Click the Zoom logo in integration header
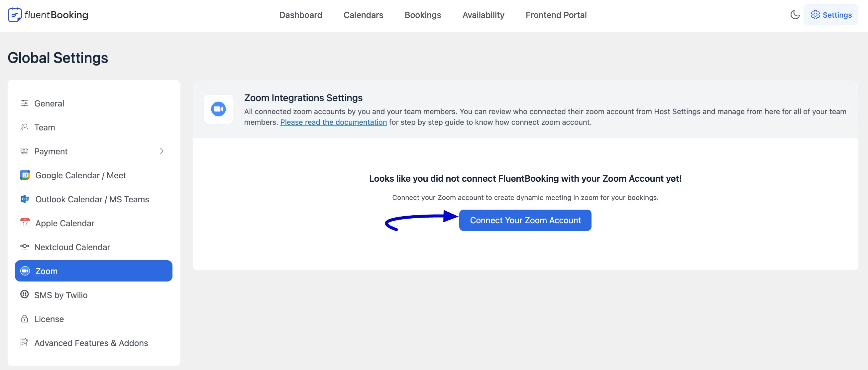Image resolution: width=868 pixels, height=370 pixels. pos(218,109)
